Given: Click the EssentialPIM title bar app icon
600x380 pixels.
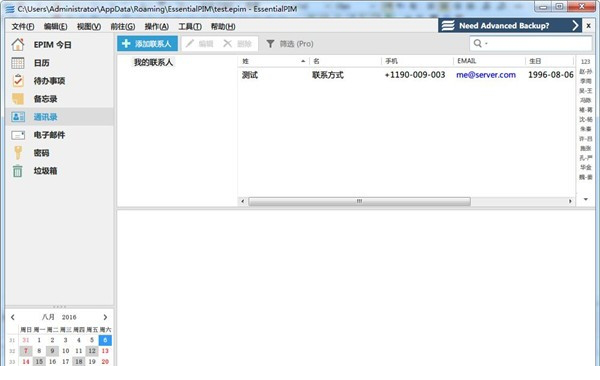Looking at the screenshot, I should click(x=10, y=9).
